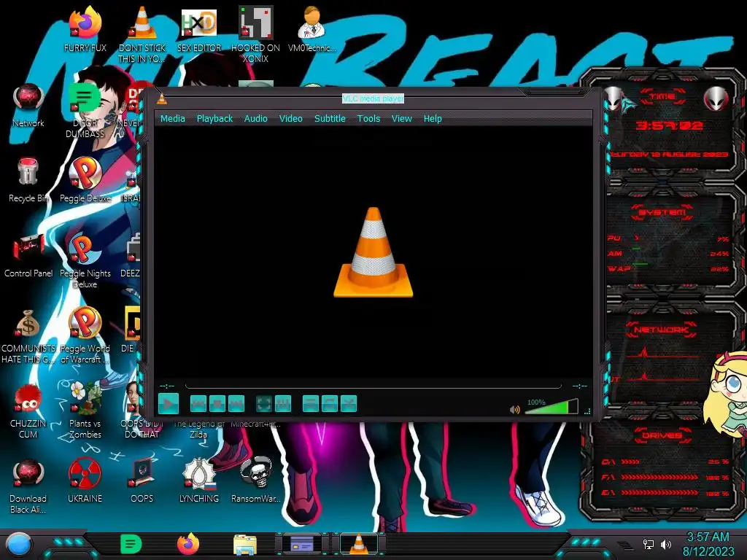Click on the VLC seek bar
747x560 pixels.
[x=373, y=386]
